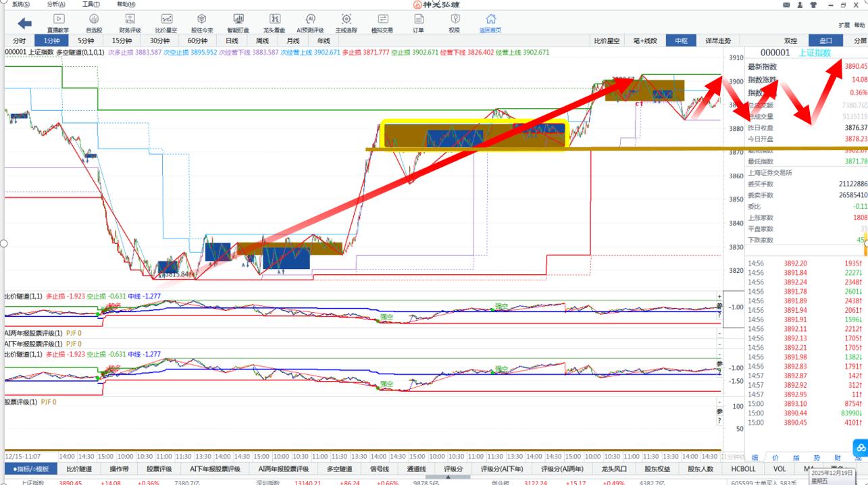
Task: Open the 工具(T) menu
Action: coord(91,5)
